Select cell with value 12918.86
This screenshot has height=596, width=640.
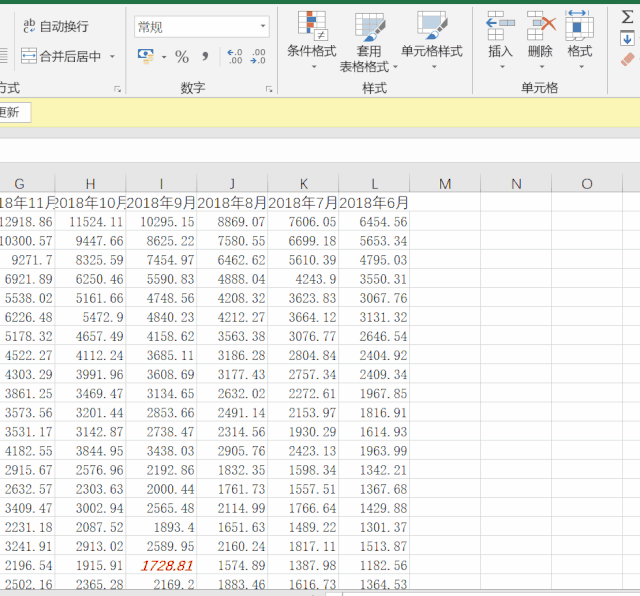(27, 222)
